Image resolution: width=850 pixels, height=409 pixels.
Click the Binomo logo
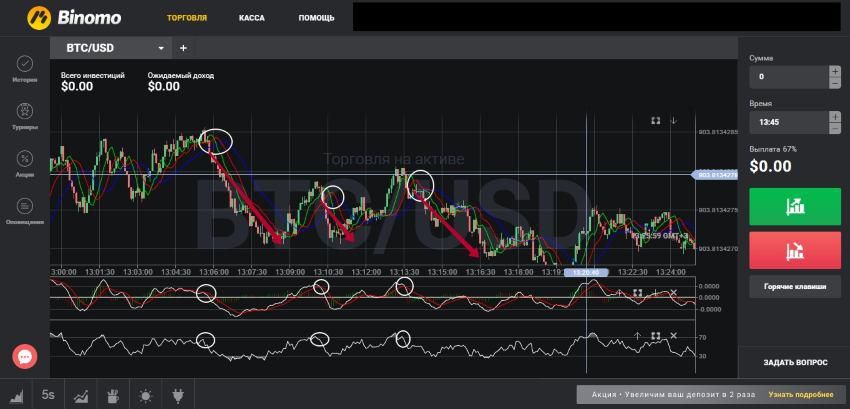point(74,17)
